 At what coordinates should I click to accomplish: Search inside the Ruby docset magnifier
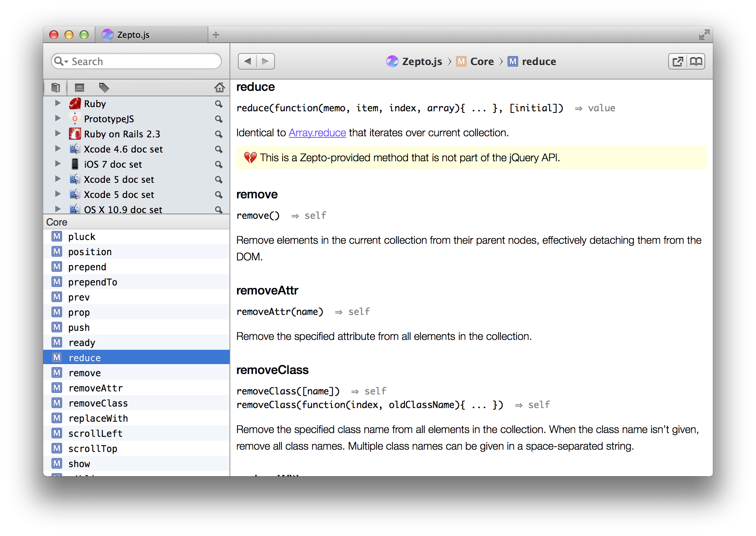pyautogui.click(x=219, y=104)
